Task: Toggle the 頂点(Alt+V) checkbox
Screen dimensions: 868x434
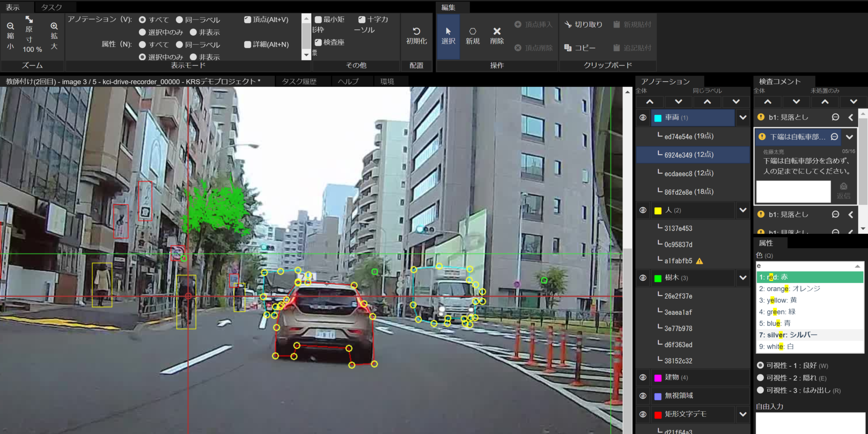Action: click(x=247, y=19)
